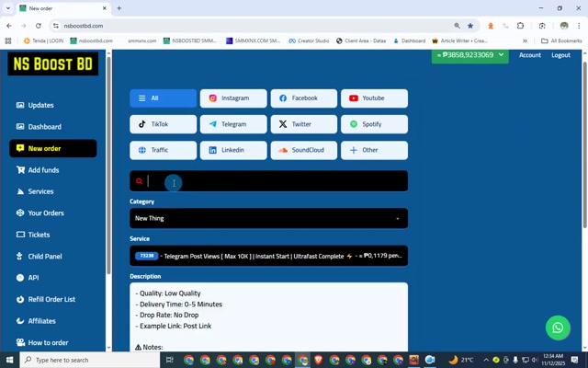588x368 pixels.
Task: Select the All category filter
Action: 164,98
